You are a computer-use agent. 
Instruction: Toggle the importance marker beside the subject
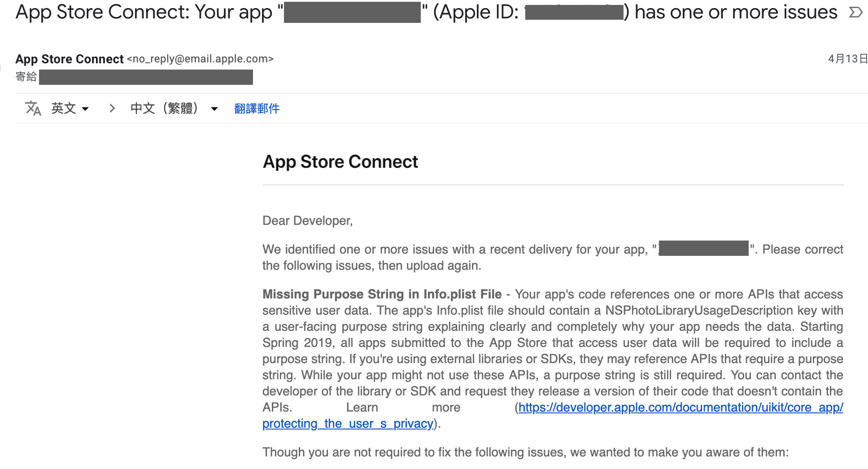point(857,12)
